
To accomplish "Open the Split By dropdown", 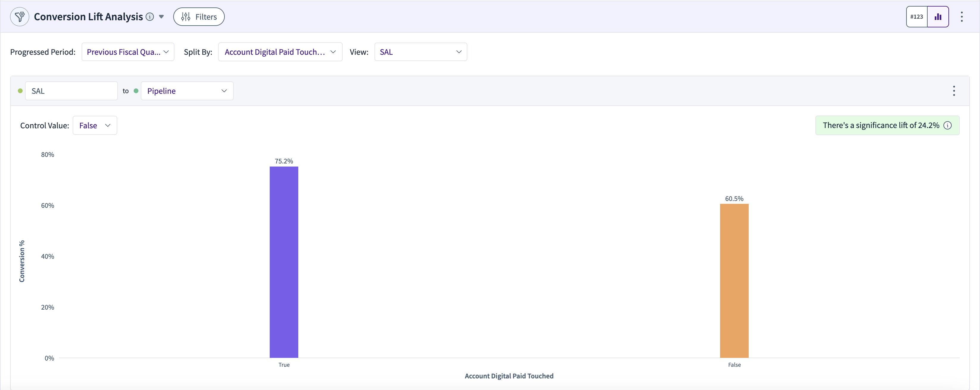I will point(280,52).
